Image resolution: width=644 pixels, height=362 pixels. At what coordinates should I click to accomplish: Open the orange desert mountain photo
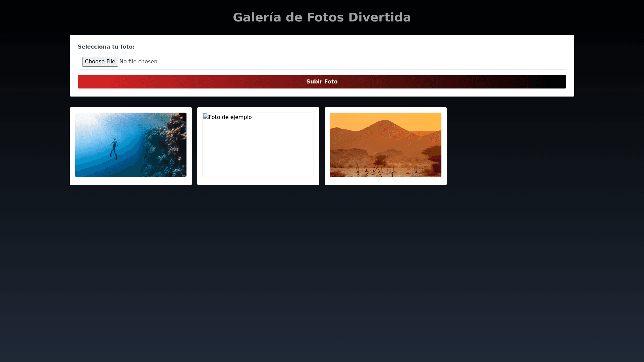386,145
